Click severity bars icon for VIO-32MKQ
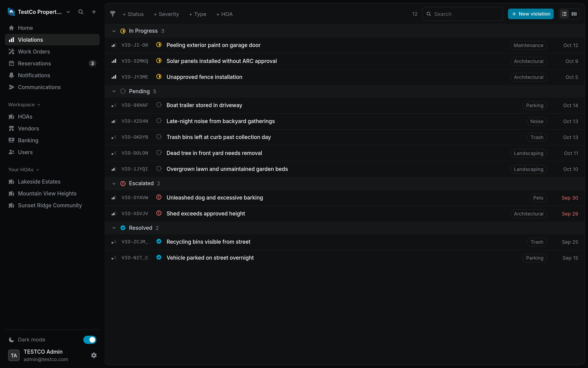The height and width of the screenshot is (368, 588). point(114,61)
